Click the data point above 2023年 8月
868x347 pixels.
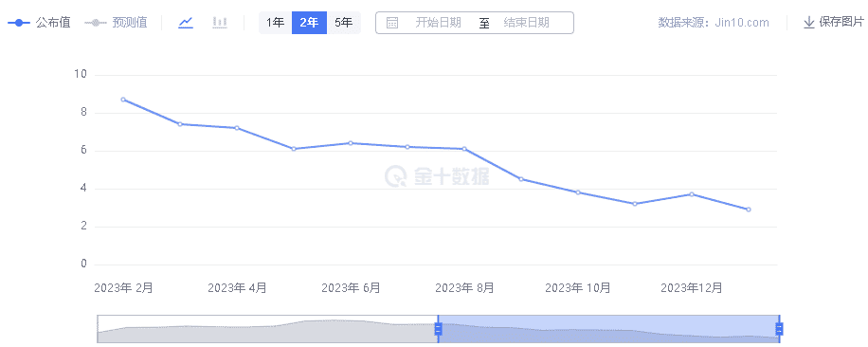coord(464,149)
